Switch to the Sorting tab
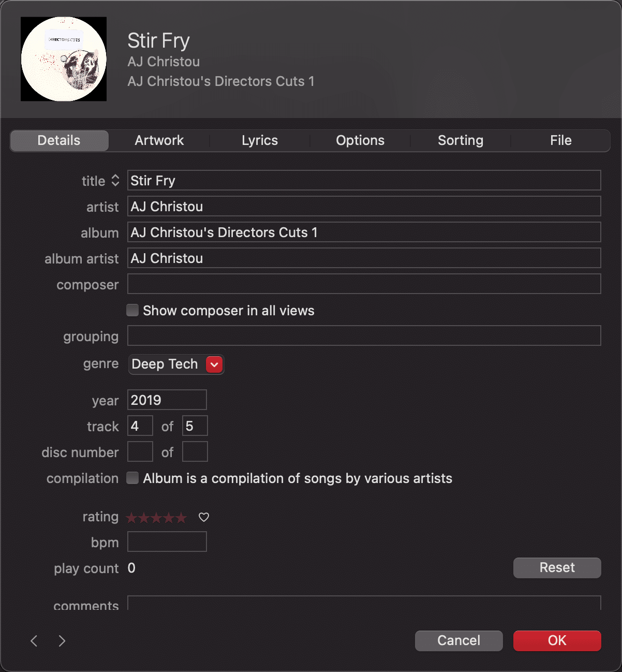This screenshot has height=672, width=622. point(461,140)
